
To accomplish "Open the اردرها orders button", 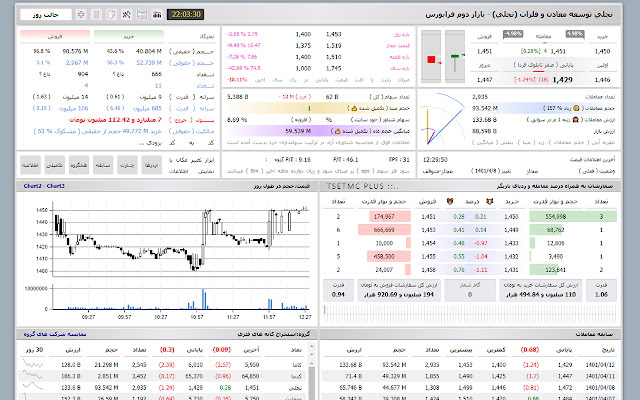I will (151, 165).
